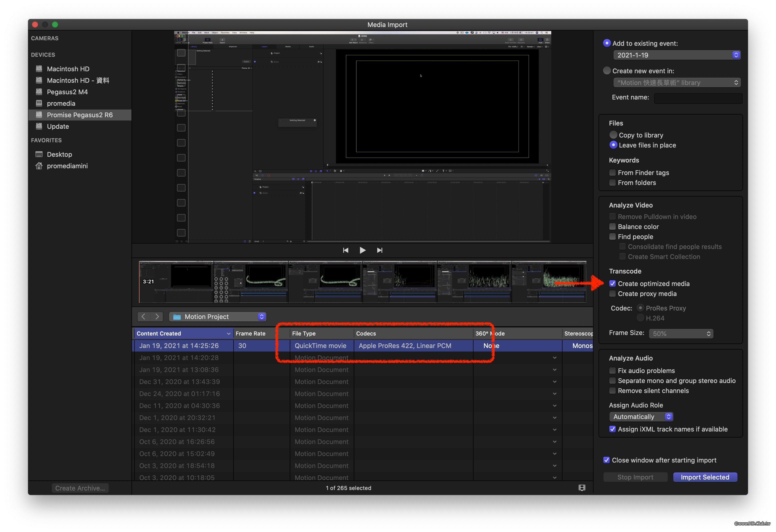Open the 2021-1-19 event dropdown

[676, 55]
